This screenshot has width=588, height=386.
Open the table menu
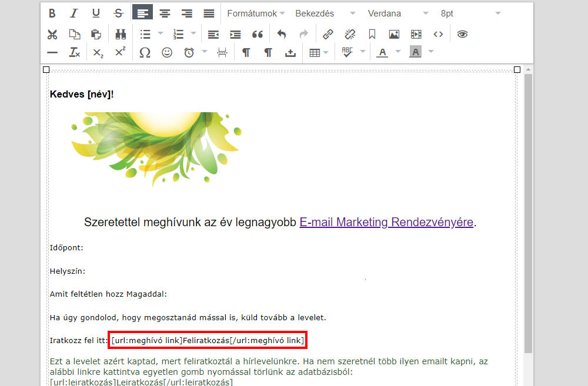click(x=319, y=52)
